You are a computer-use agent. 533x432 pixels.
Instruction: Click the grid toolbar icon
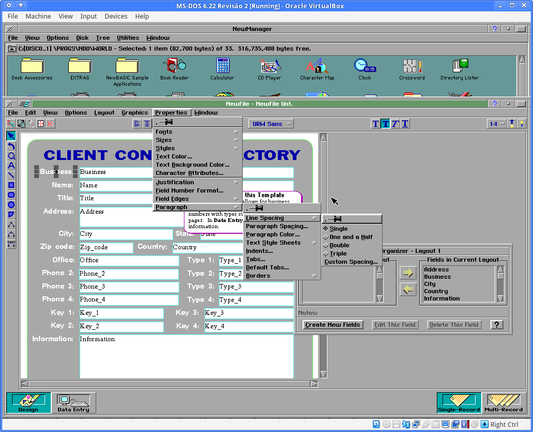[x=40, y=124]
